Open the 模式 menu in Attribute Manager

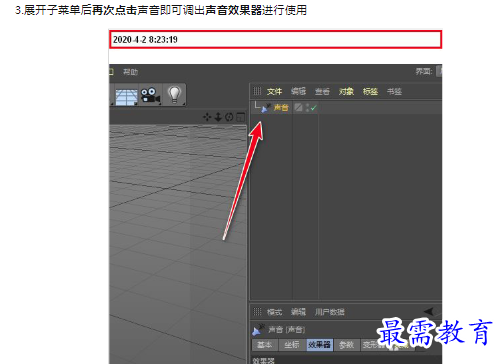point(274,312)
